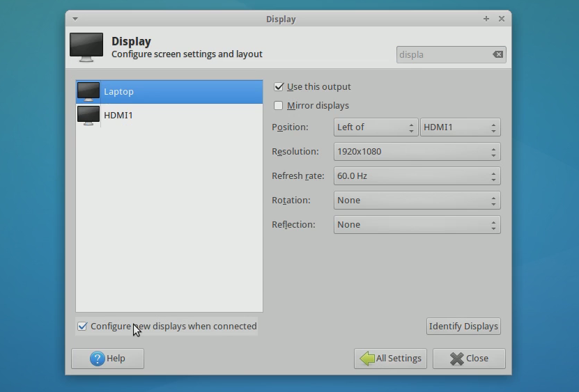Click the bold 'Display' heading
579x392 pixels.
click(x=132, y=41)
